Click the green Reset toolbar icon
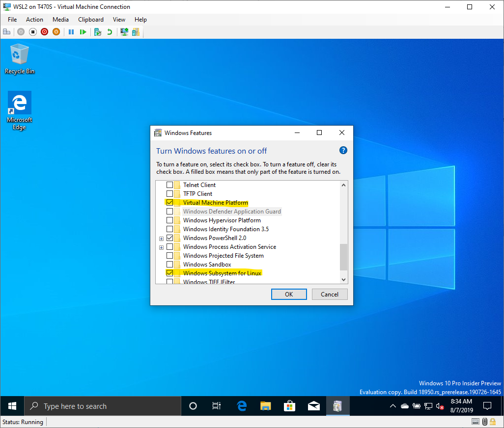Image resolution: width=504 pixels, height=428 pixels. click(83, 32)
